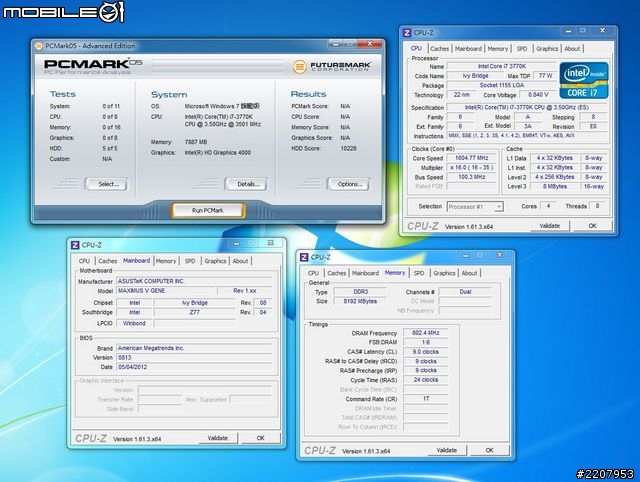Image resolution: width=640 pixels, height=482 pixels.
Task: Open Graphics tab in Memory CPU-Z window
Action: (444, 273)
